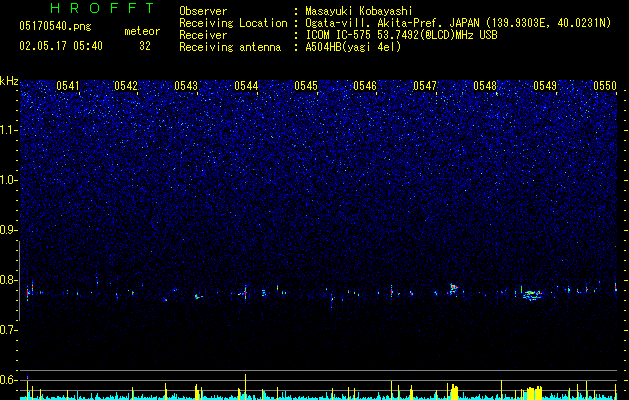Click the 1.0 kHz axis label

9,180
